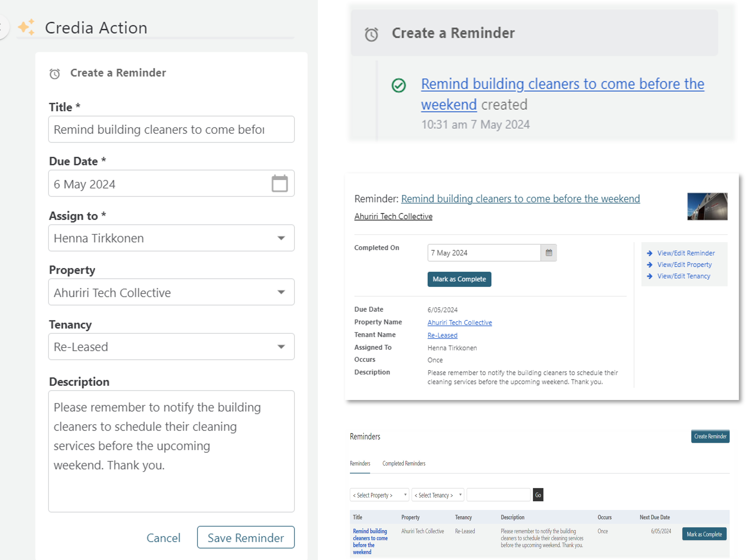Screen dimensions: 746x560
Task: Select the Reminders tab
Action: click(360, 464)
